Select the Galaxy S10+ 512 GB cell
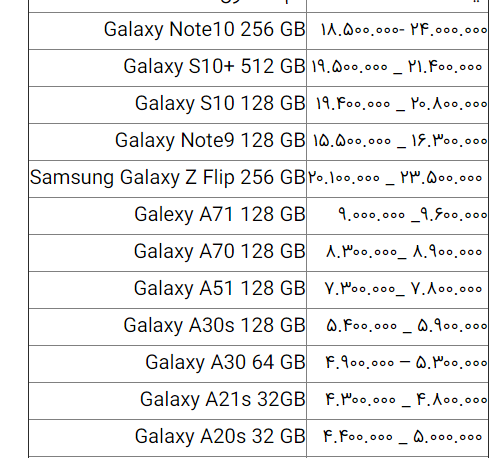 (167, 68)
